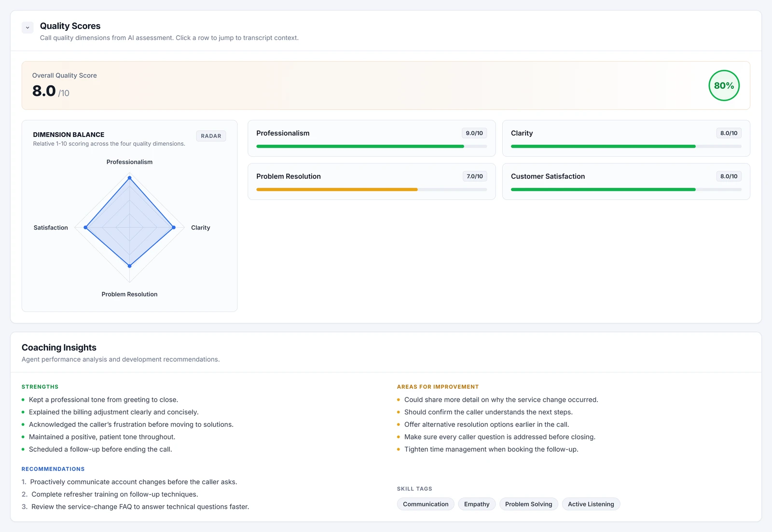
Task: Click recommendation 'Complete refresher training'
Action: tap(115, 494)
